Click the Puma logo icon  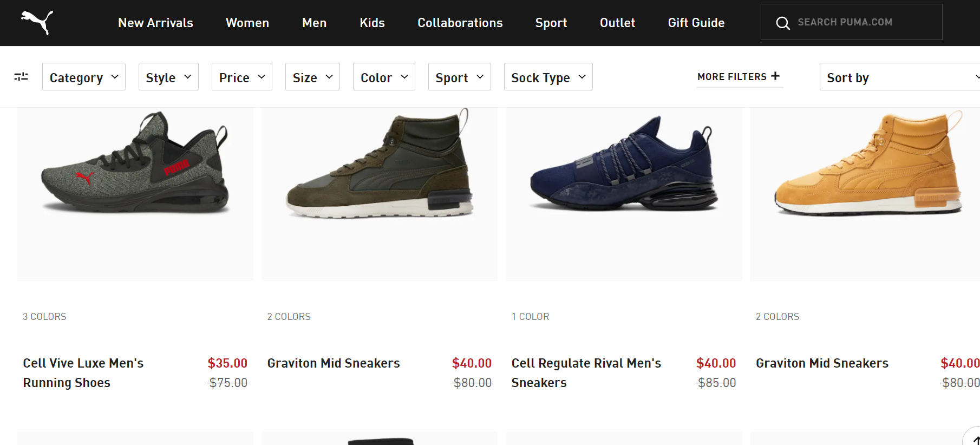[37, 22]
